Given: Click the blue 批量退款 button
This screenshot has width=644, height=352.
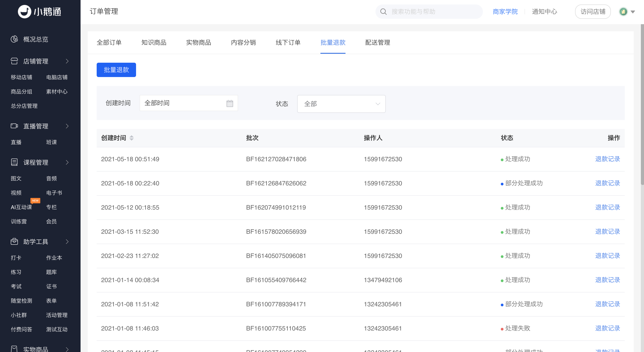Looking at the screenshot, I should (x=116, y=70).
